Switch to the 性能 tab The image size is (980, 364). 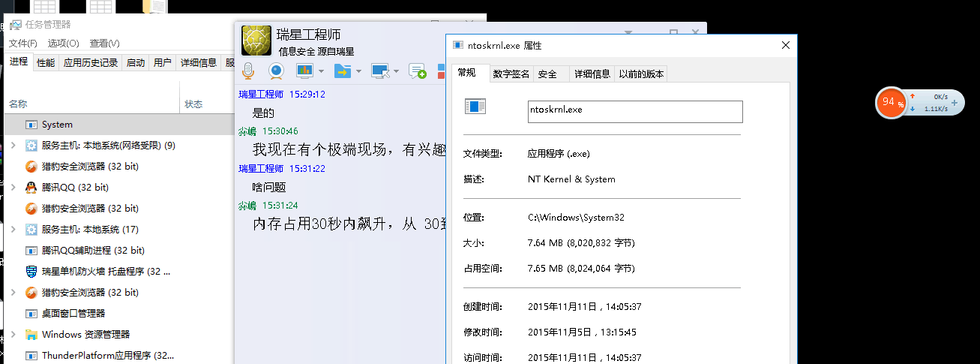coord(46,63)
